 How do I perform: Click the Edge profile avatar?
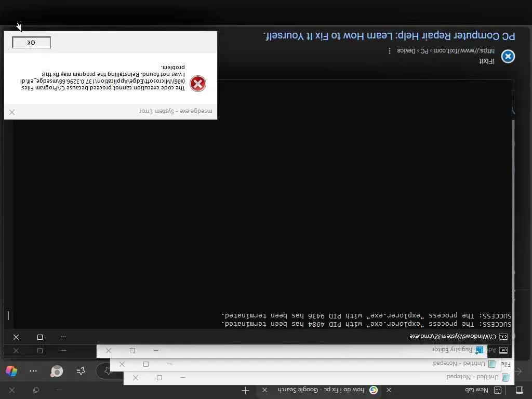click(57, 371)
